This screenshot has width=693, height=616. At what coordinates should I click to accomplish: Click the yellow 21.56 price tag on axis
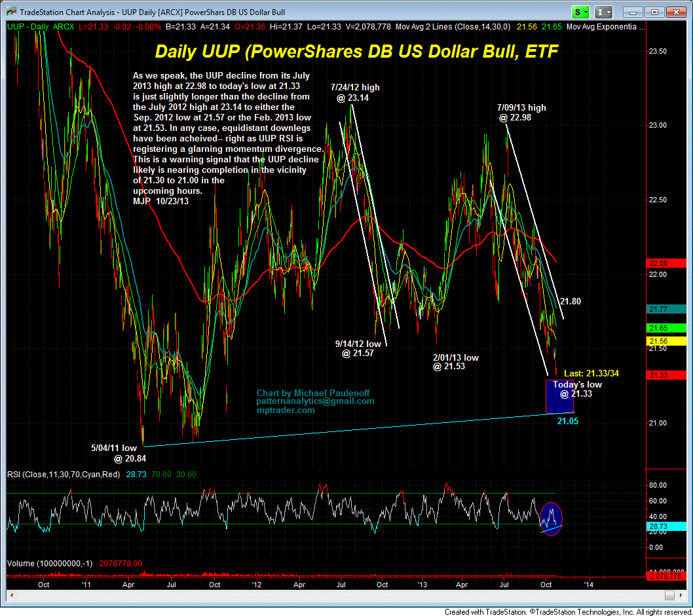(666, 341)
